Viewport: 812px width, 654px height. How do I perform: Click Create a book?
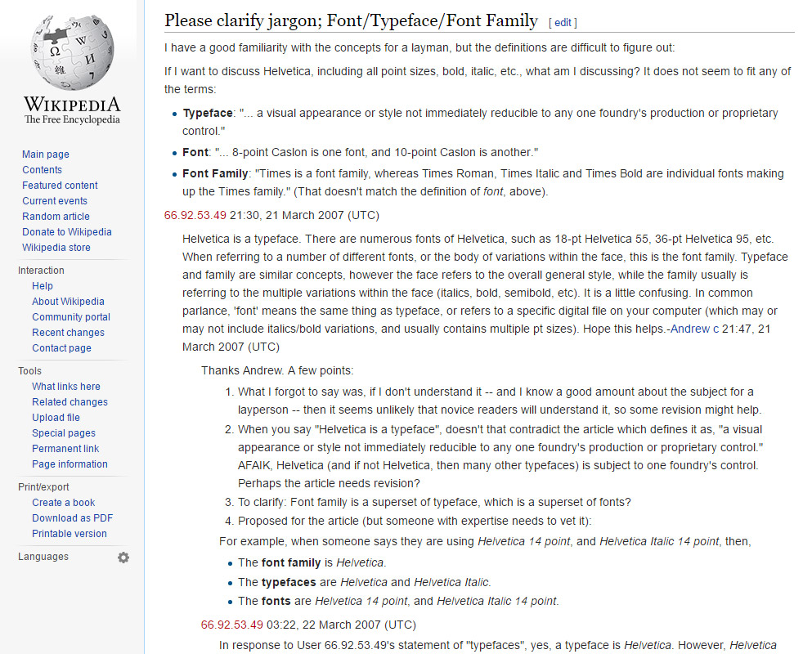click(x=64, y=502)
